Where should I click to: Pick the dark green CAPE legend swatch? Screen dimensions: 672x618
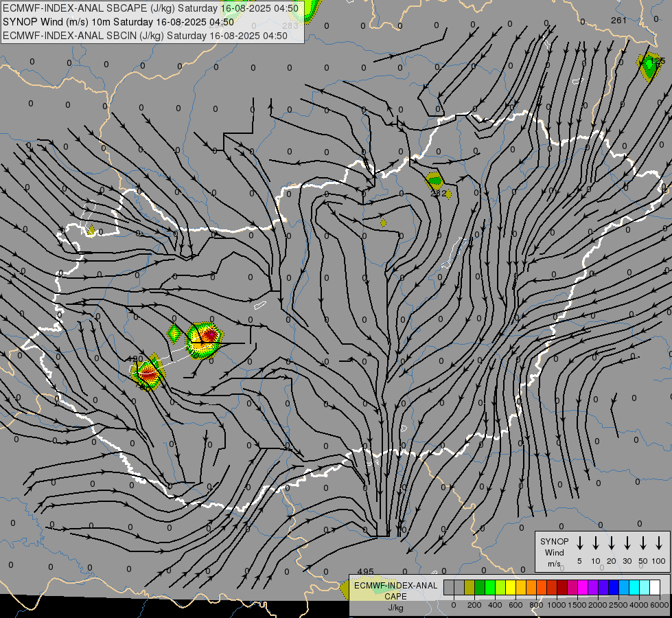[480, 587]
